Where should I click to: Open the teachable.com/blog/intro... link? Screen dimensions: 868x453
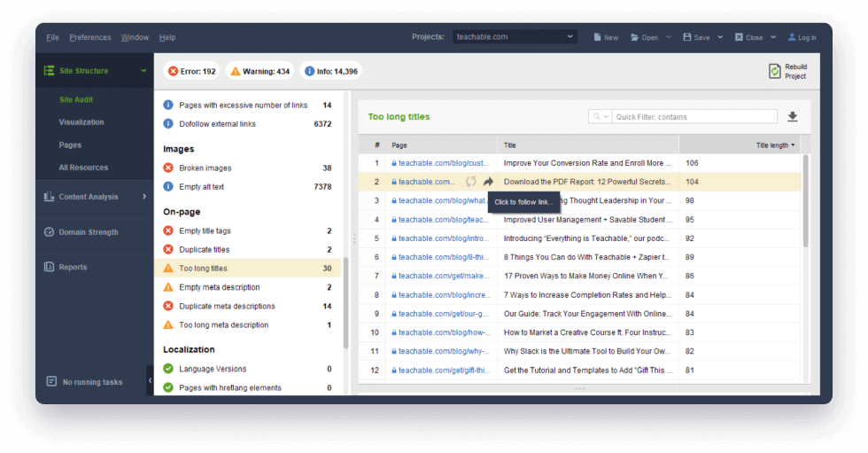click(444, 238)
